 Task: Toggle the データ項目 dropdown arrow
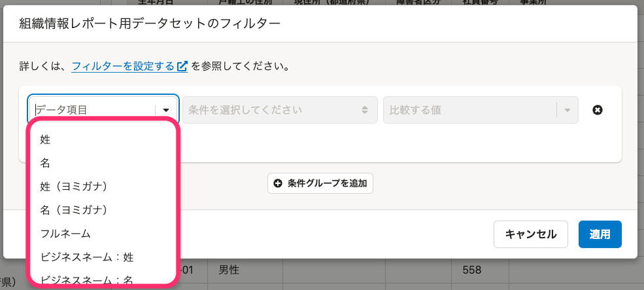pyautogui.click(x=166, y=110)
